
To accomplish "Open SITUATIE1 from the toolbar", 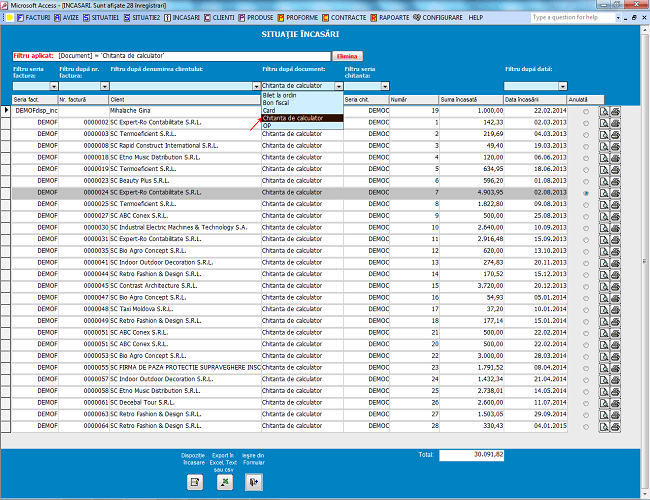I will (101, 18).
